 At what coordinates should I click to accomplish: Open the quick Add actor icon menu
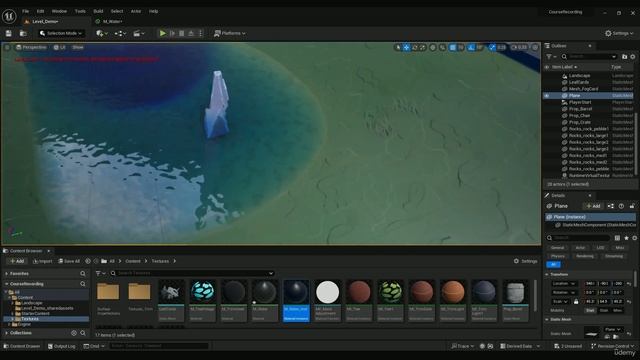101,33
